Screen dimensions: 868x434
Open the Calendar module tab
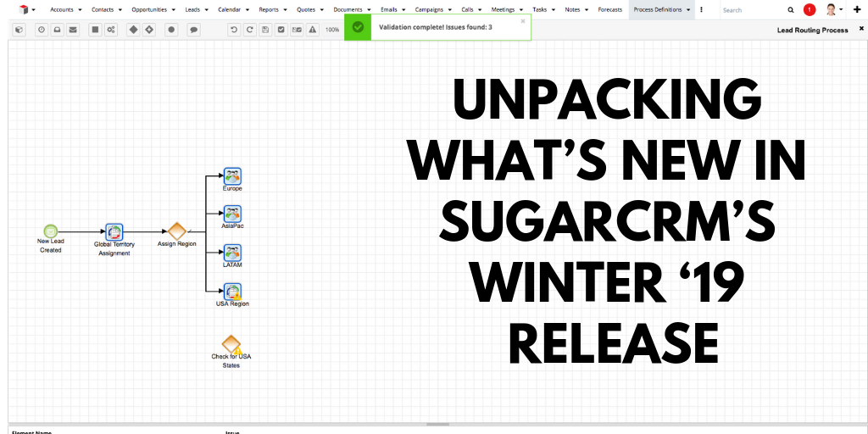(229, 9)
